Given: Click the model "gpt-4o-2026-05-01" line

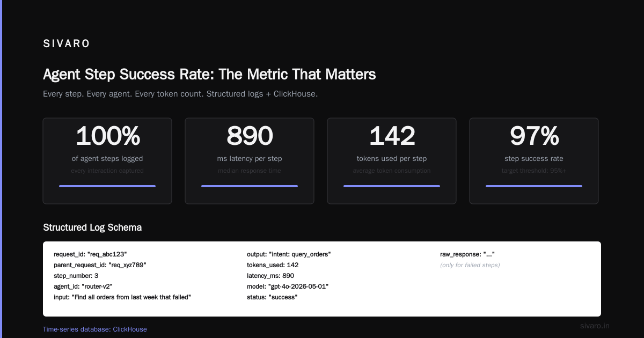Looking at the screenshot, I should pyautogui.click(x=288, y=286).
